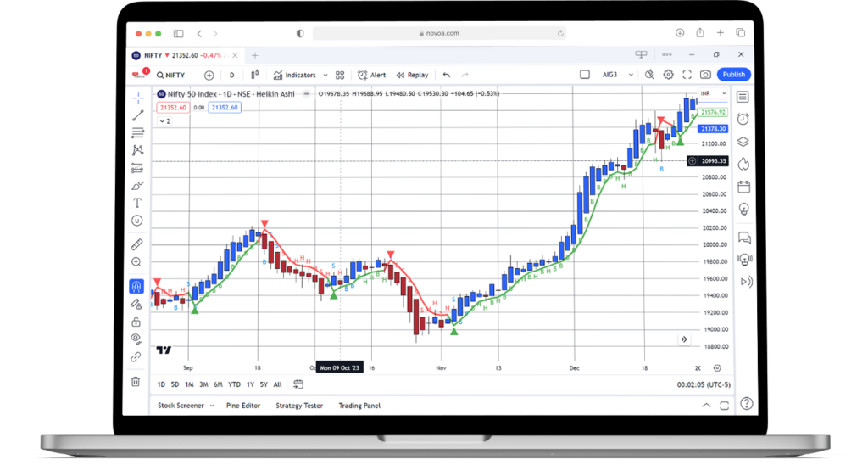868x465 pixels.
Task: Set the time range to YTD
Action: 235,384
